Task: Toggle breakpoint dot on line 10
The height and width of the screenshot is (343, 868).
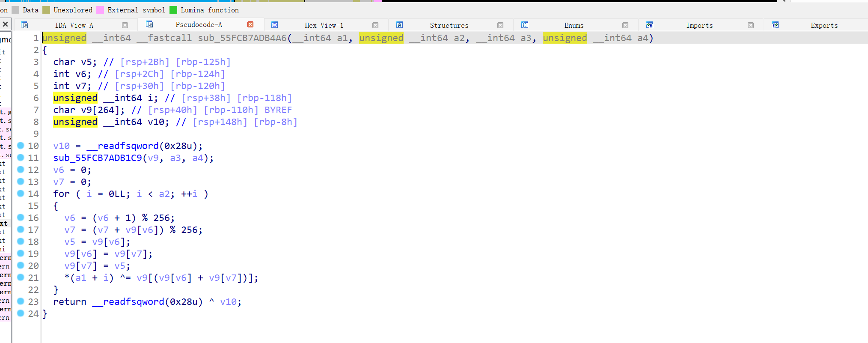Action: coord(20,146)
